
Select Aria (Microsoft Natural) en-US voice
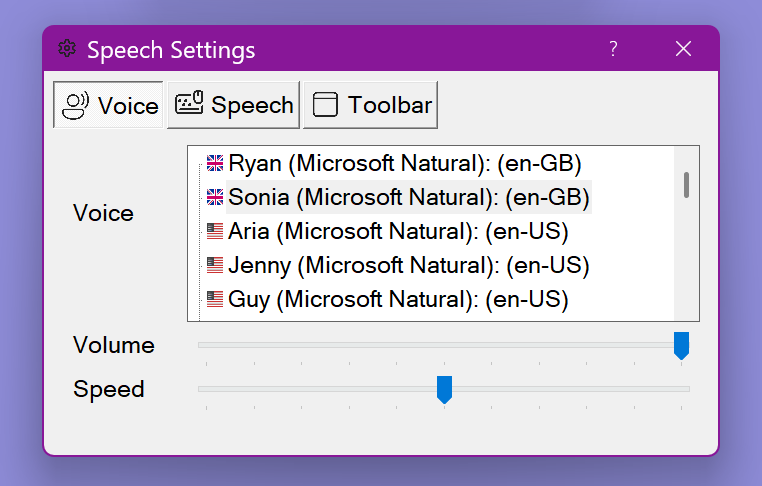[x=398, y=231]
